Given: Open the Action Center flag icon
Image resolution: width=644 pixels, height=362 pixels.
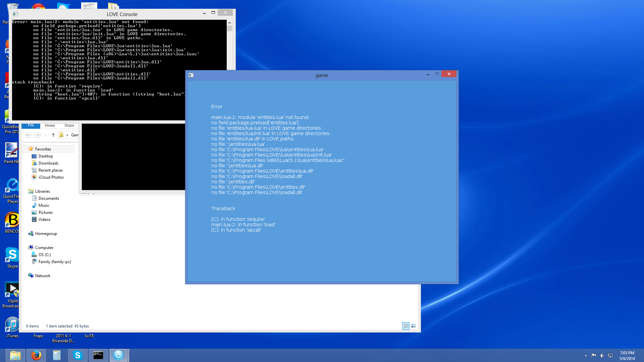Looking at the screenshot, I should pos(594,356).
